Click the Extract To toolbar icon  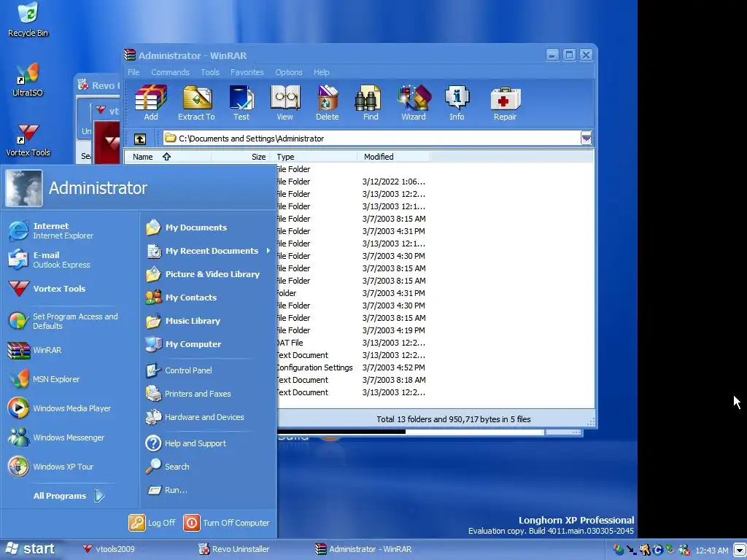click(196, 102)
